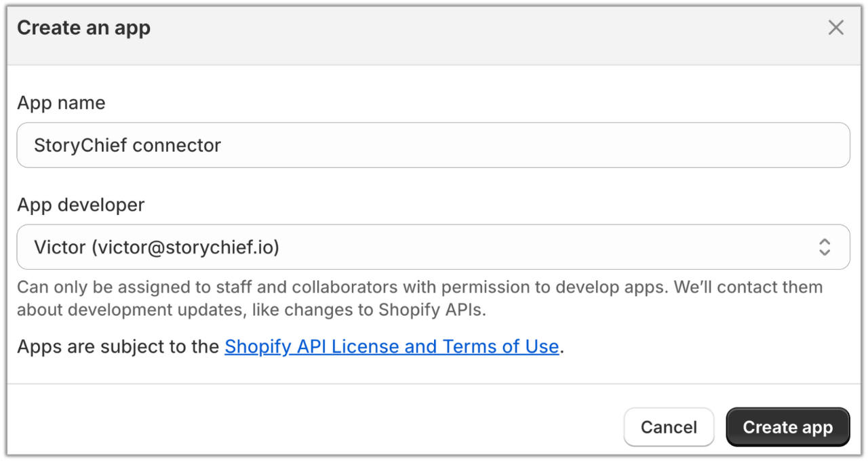Click the up-down chevron icon in developer selector
Image resolution: width=868 pixels, height=461 pixels.
[824, 247]
